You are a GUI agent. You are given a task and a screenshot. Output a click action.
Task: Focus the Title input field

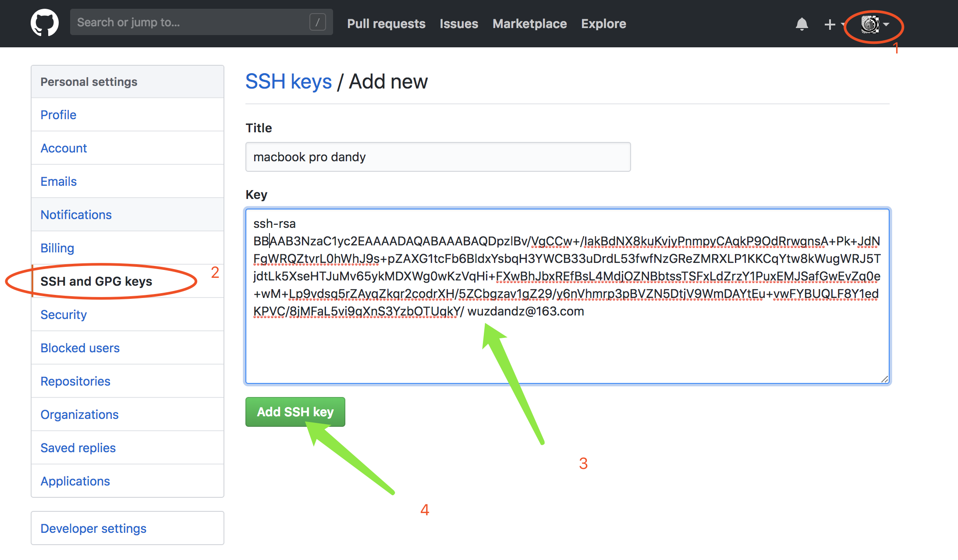[437, 157]
